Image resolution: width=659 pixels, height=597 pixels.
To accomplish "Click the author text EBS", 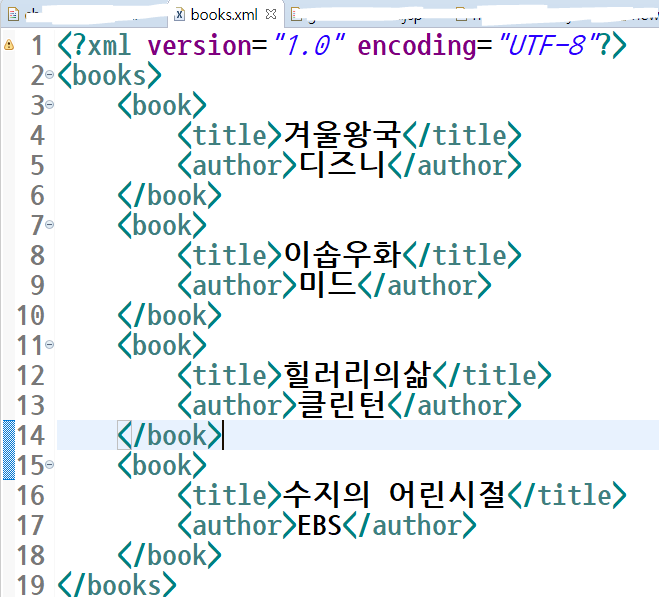I will pyautogui.click(x=319, y=525).
